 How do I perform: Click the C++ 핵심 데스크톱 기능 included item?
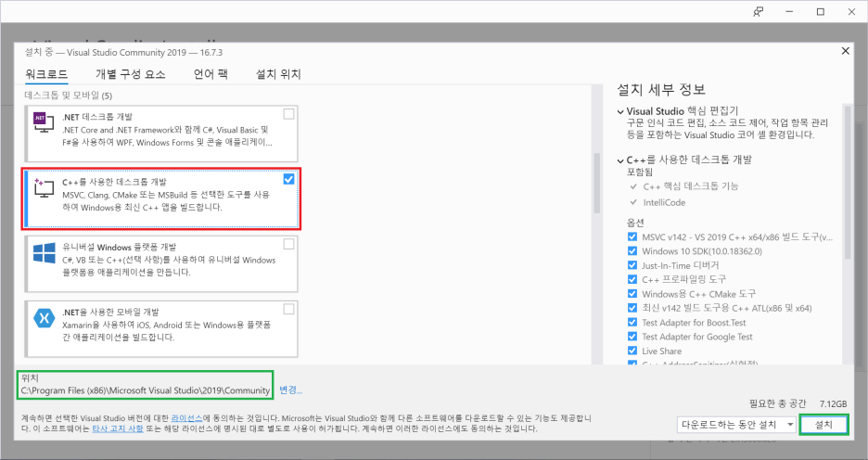(690, 186)
